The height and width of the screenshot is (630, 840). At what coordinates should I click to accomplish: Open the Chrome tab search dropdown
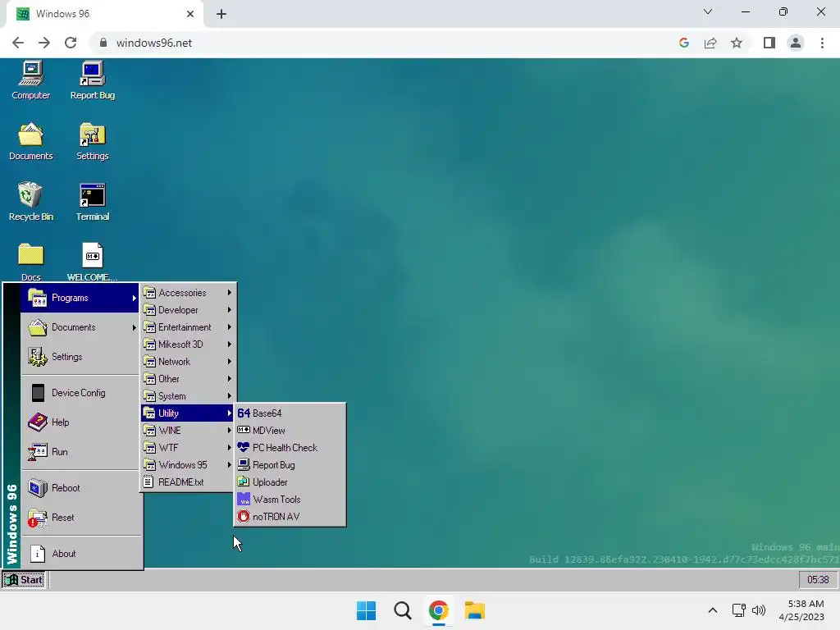708,11
